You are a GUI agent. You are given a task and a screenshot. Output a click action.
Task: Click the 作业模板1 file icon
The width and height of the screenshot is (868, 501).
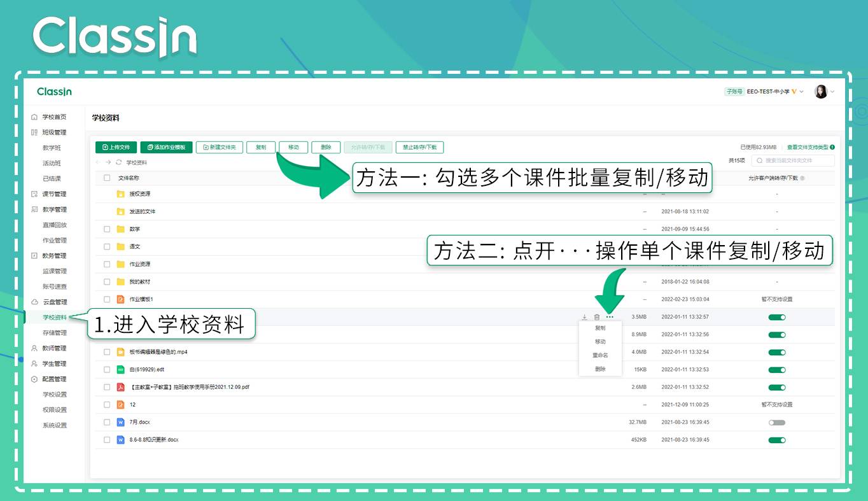[120, 299]
